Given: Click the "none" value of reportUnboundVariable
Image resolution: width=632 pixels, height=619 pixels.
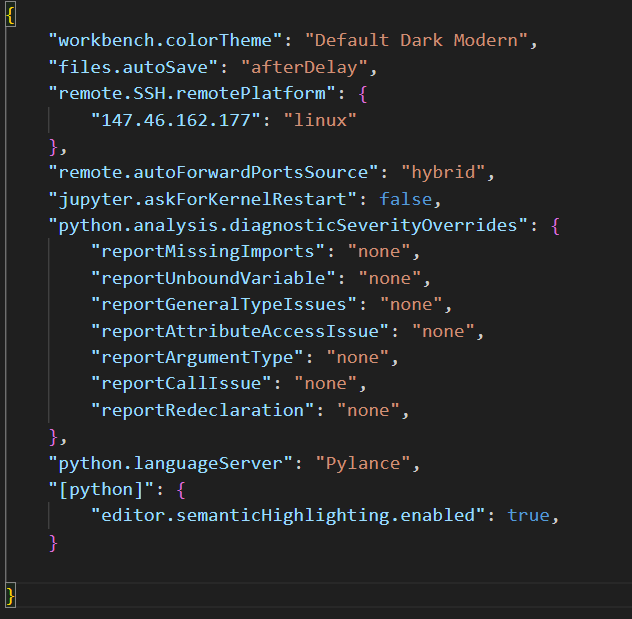Looking at the screenshot, I should (390, 278).
